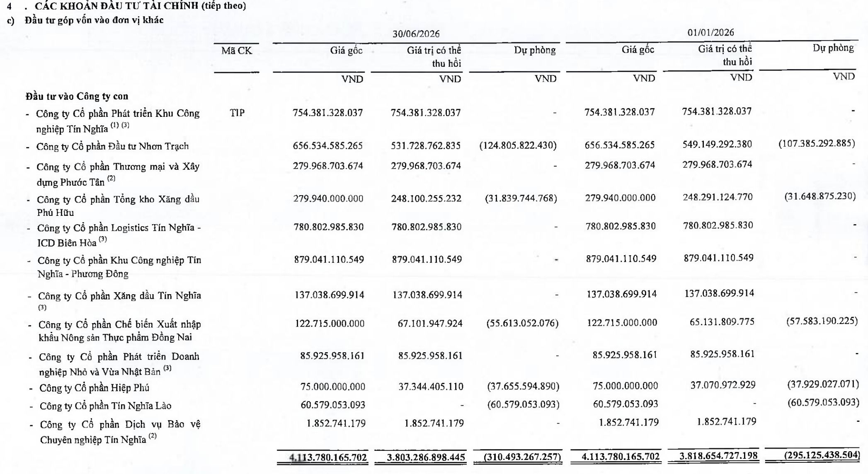Viewport: 868px width, 474px height.
Task: Select the Công ty Cổ phần Hiệp Phú row label
Action: (x=94, y=388)
